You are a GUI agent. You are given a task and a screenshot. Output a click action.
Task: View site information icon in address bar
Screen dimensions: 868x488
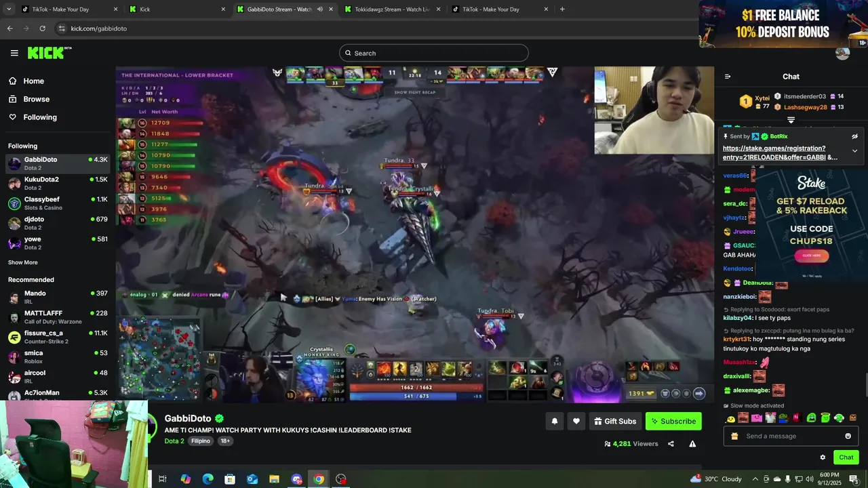(x=62, y=28)
